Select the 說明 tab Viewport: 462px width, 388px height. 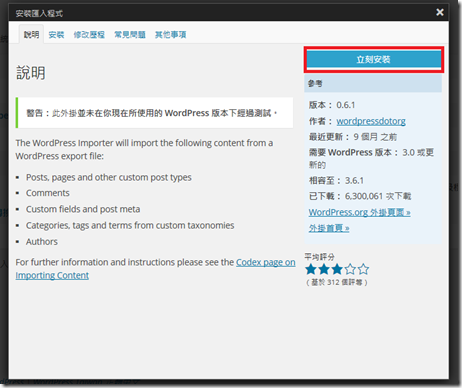31,34
